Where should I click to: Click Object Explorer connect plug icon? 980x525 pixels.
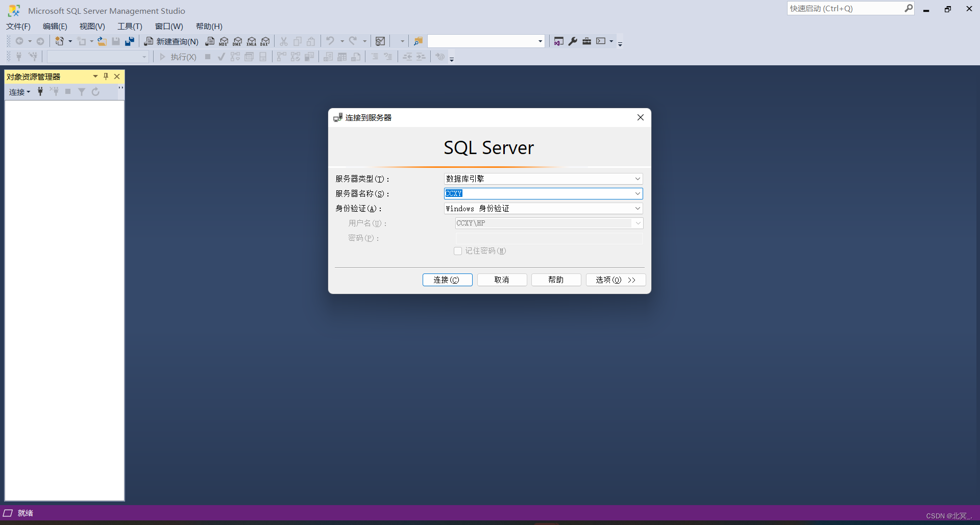tap(40, 92)
